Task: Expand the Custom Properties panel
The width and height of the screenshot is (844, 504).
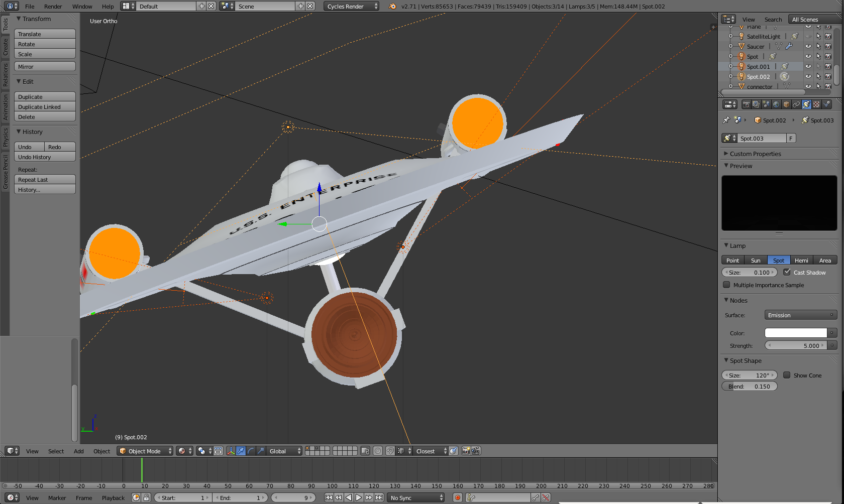Action: tap(755, 154)
